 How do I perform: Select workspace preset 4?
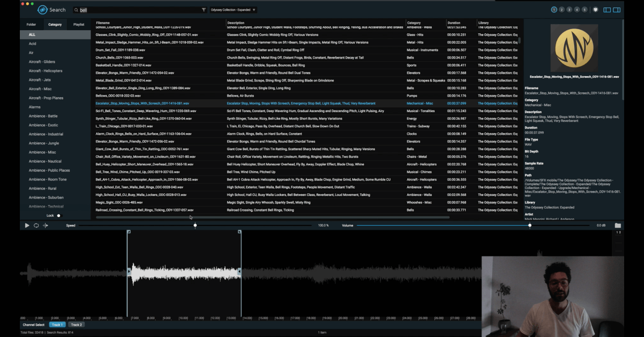coord(577,10)
